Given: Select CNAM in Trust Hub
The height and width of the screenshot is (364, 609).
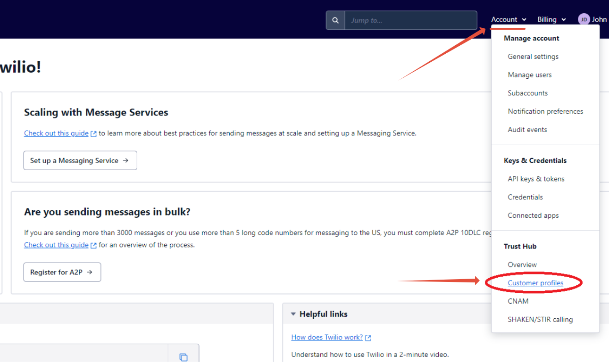Looking at the screenshot, I should pos(518,301).
